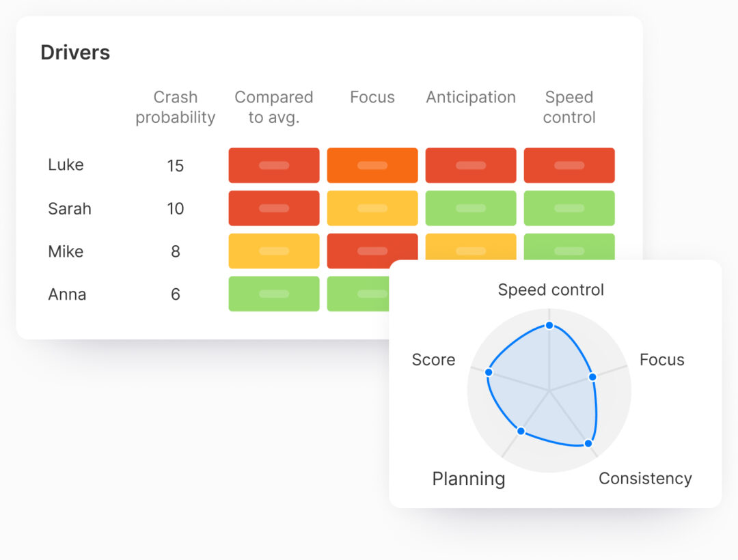Click the Focus data point on radar chart
The image size is (738, 560).
(x=592, y=376)
